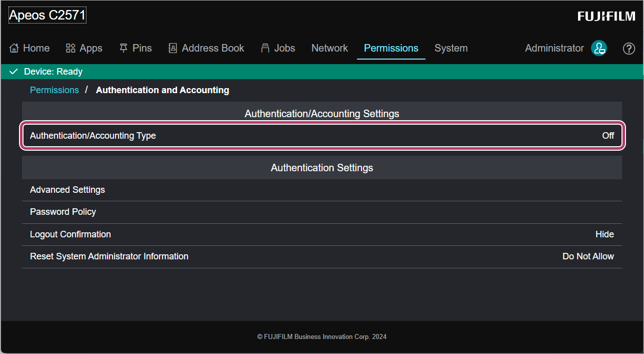Switch to the System tab

tap(451, 49)
